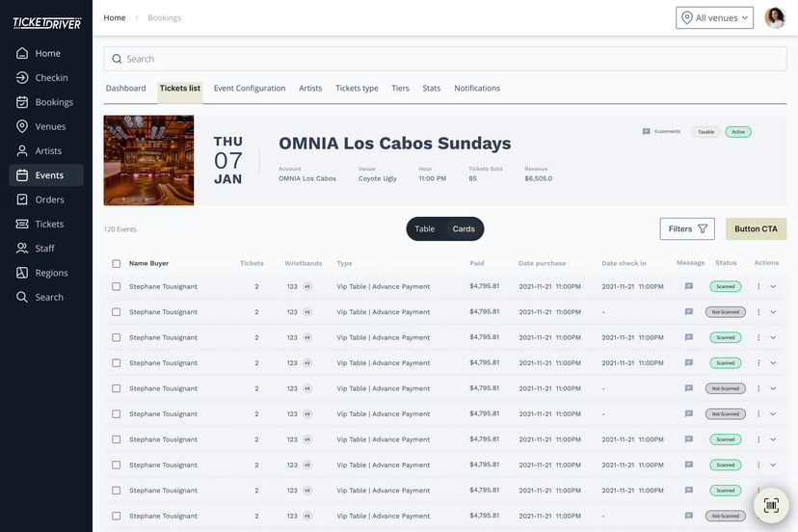Open message icon in first ticket row
This screenshot has height=532, width=798.
pyautogui.click(x=688, y=286)
